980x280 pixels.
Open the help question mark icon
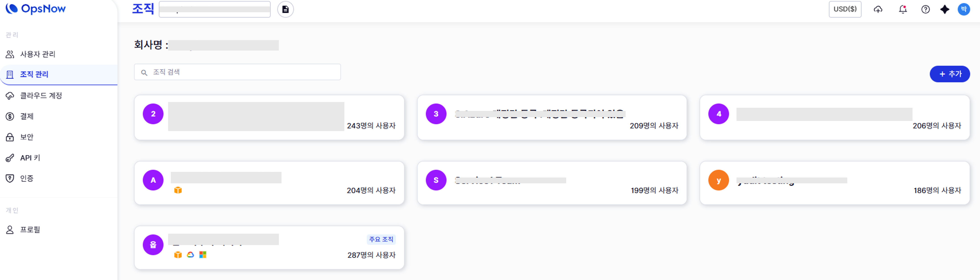pyautogui.click(x=925, y=10)
